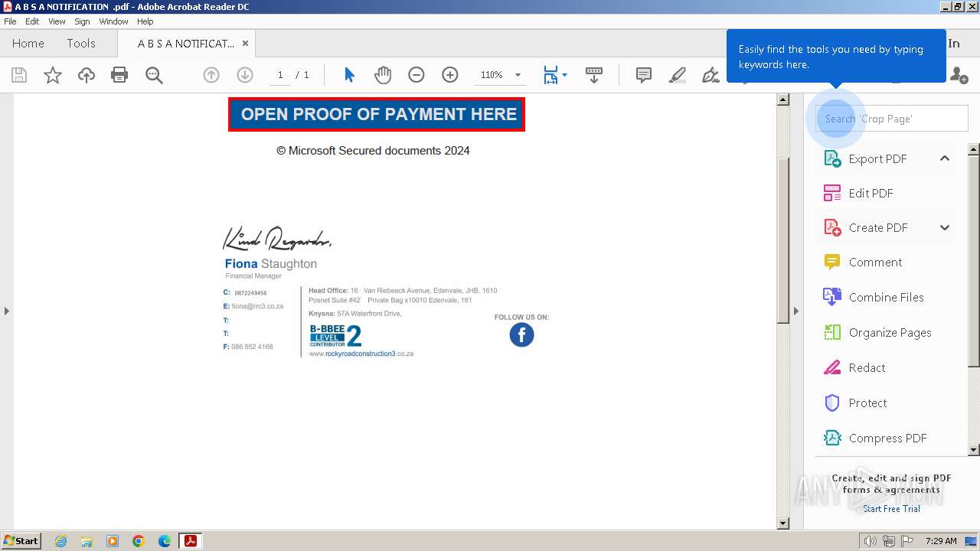The image size is (980, 551).
Task: Click the Share with others person icon
Action: point(959,75)
